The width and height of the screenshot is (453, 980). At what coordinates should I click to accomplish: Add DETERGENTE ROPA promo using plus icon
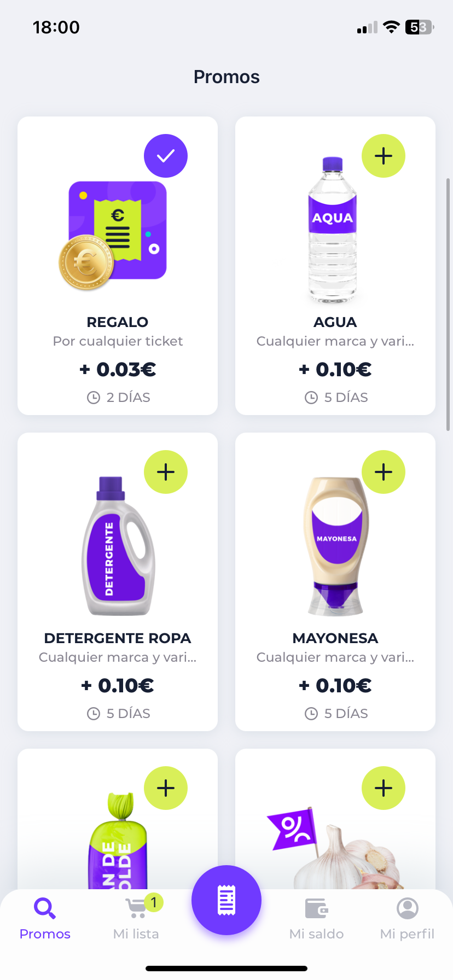coord(166,472)
